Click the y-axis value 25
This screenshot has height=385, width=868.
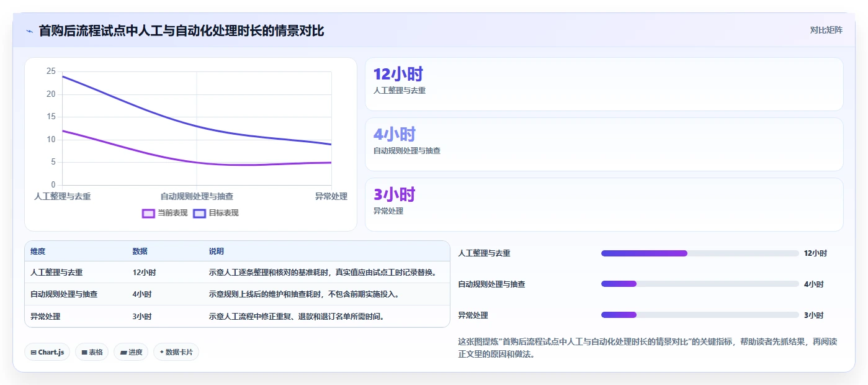coord(51,71)
